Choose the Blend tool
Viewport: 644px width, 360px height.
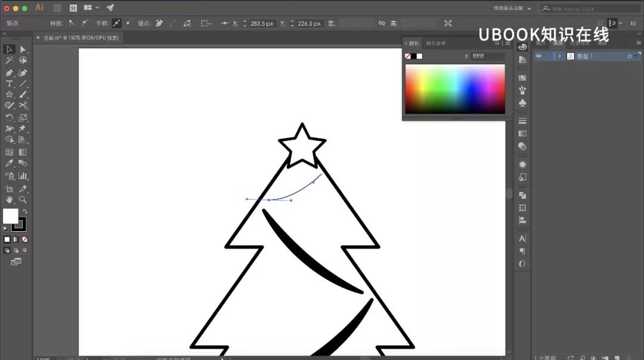click(23, 163)
